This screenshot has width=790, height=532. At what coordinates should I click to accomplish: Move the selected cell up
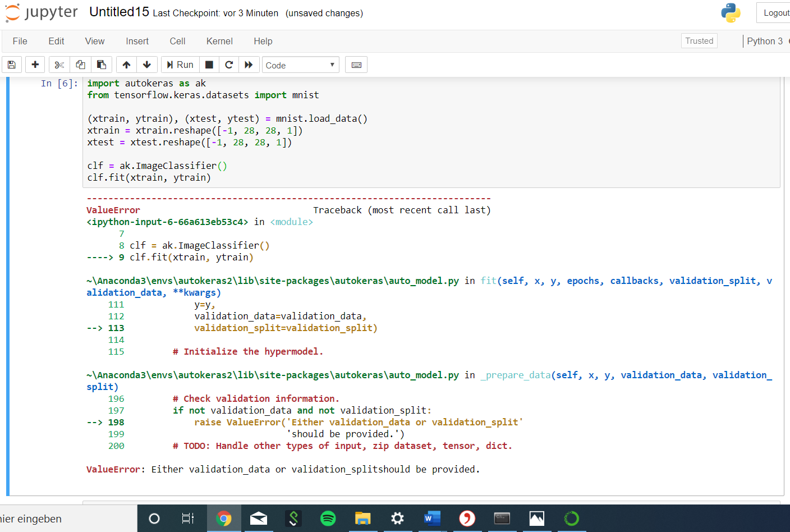(x=126, y=65)
